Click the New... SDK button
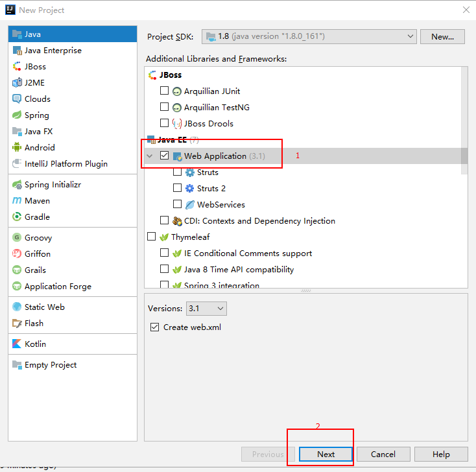Screen dimensions: 476x472 pyautogui.click(x=443, y=36)
